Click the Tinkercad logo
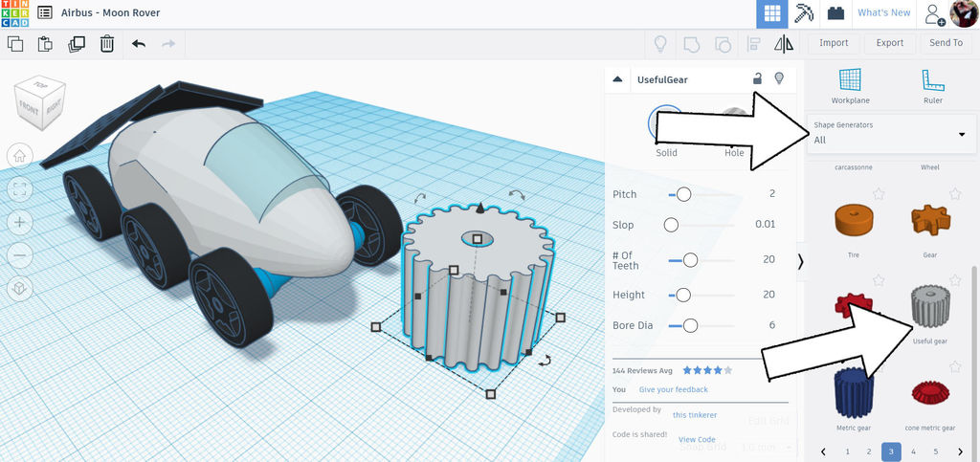 [14, 13]
